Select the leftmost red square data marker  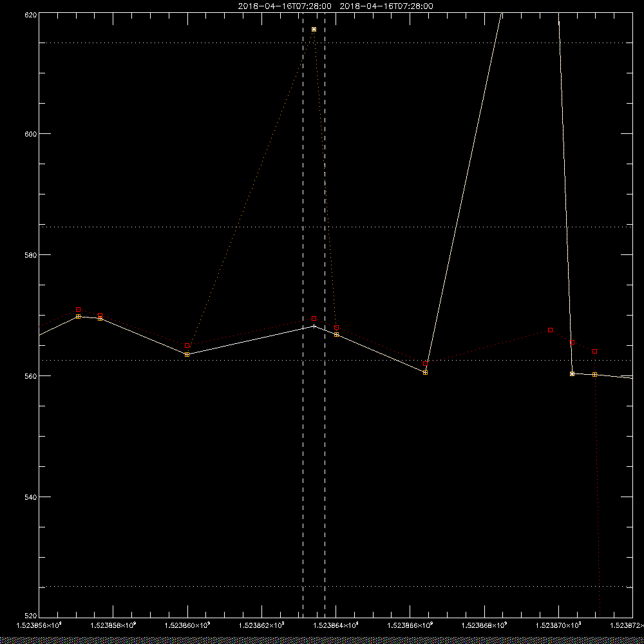[78, 309]
